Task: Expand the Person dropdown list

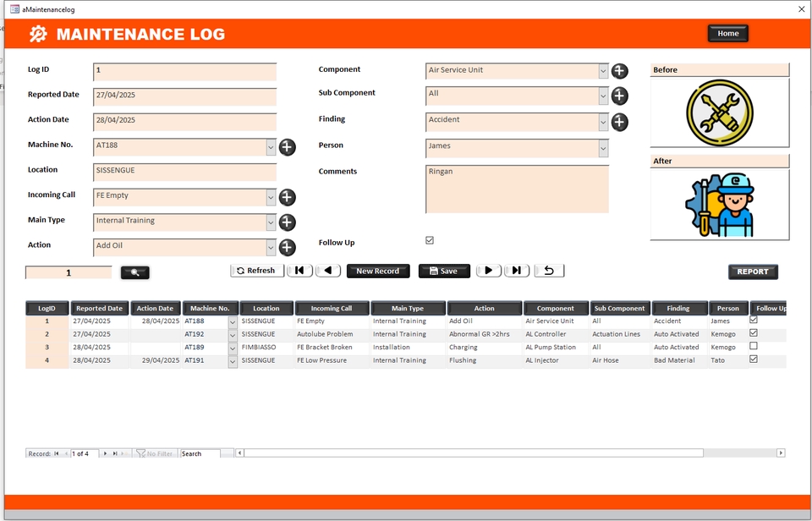Action: click(603, 148)
